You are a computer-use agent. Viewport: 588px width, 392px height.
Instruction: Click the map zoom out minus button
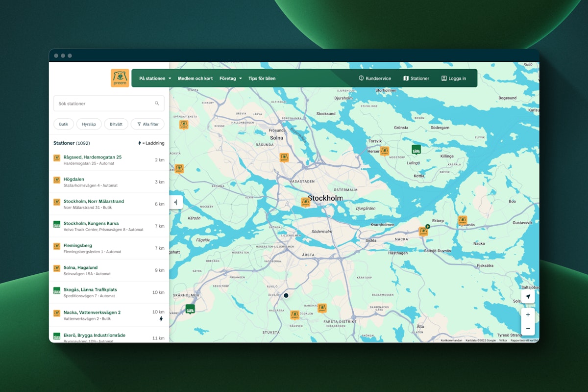click(x=528, y=328)
